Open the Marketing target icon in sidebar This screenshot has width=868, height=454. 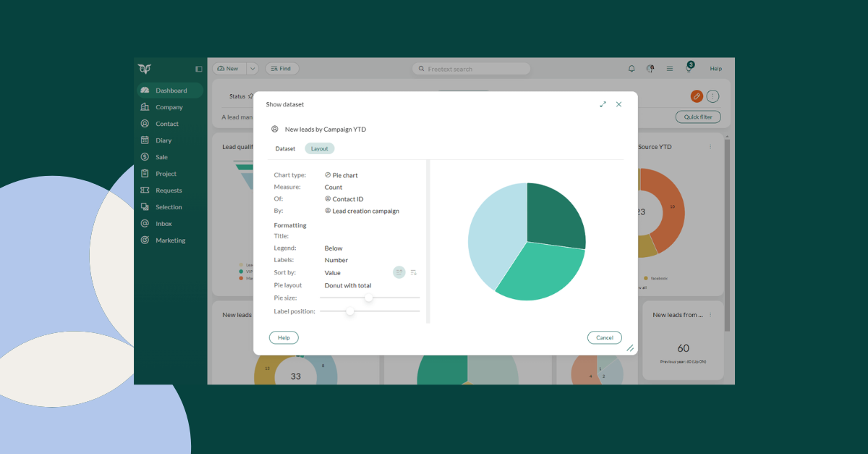pyautogui.click(x=145, y=240)
